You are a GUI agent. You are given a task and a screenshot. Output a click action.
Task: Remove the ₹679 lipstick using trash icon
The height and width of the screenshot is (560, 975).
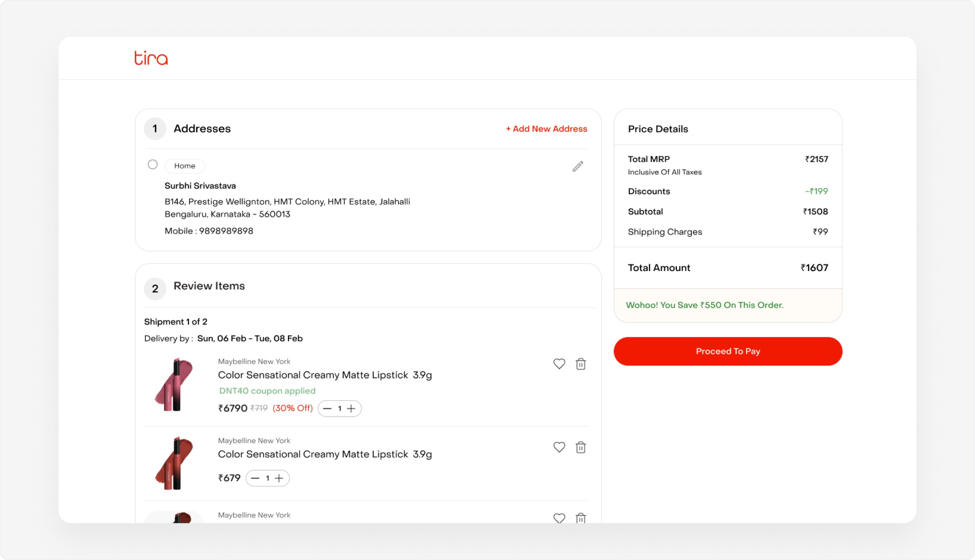(580, 447)
